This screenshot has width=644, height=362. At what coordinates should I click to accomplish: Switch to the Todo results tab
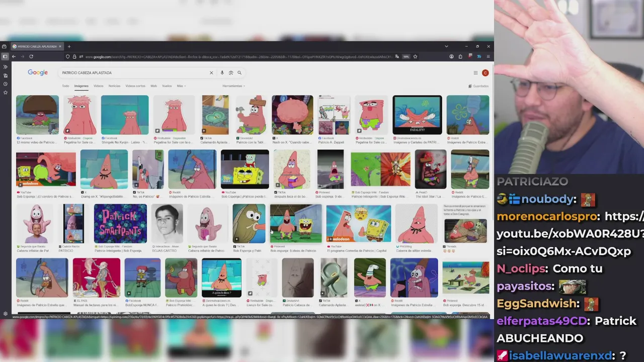coord(65,86)
